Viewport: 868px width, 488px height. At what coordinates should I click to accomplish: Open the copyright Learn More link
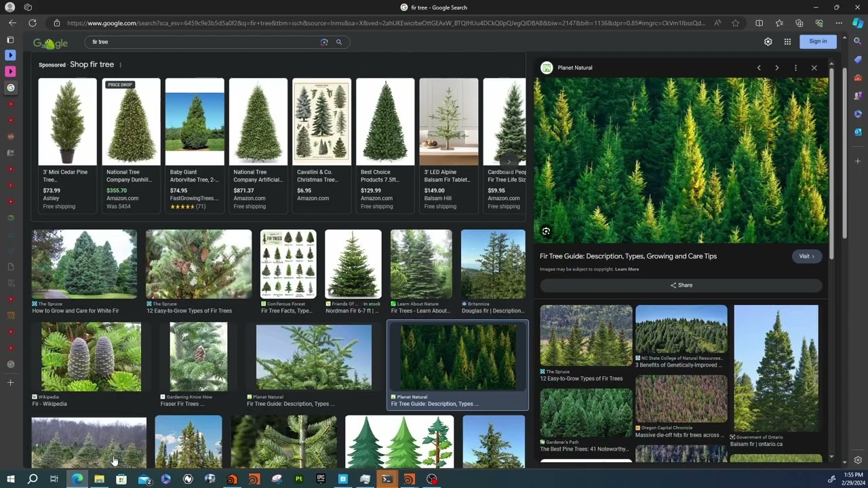(x=627, y=270)
